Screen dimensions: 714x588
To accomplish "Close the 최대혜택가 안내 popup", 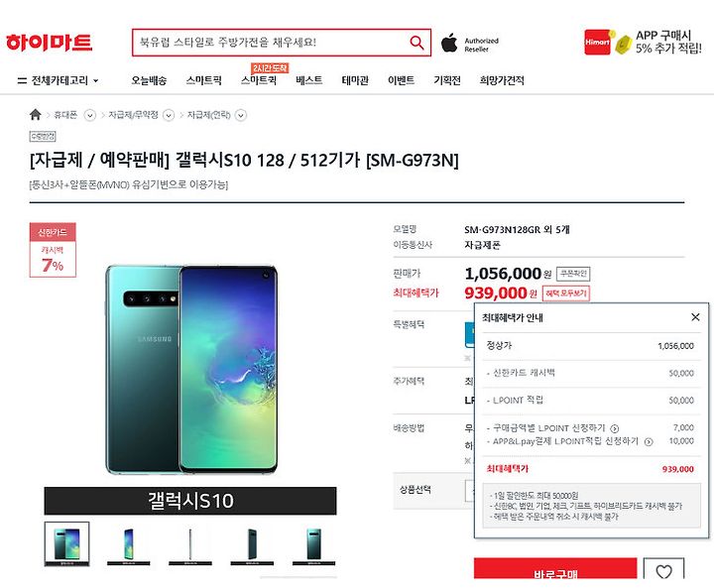I will point(695,317).
